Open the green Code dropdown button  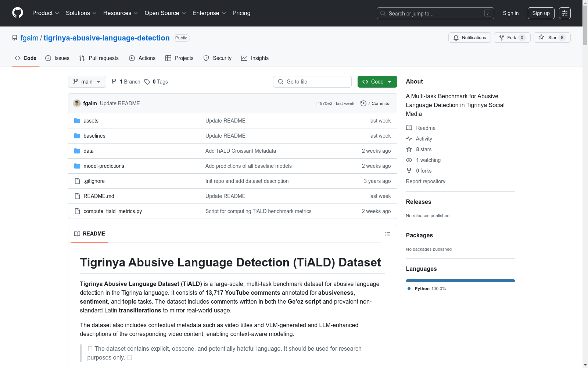point(377,82)
